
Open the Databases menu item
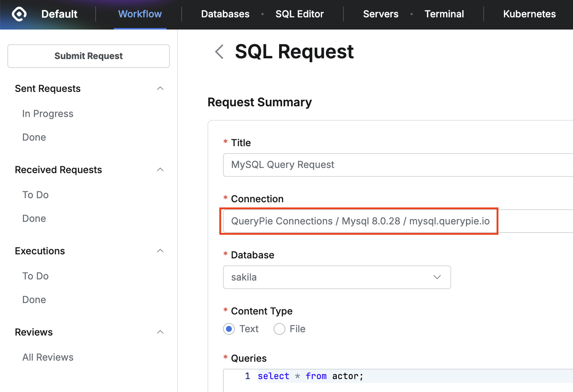(x=225, y=14)
